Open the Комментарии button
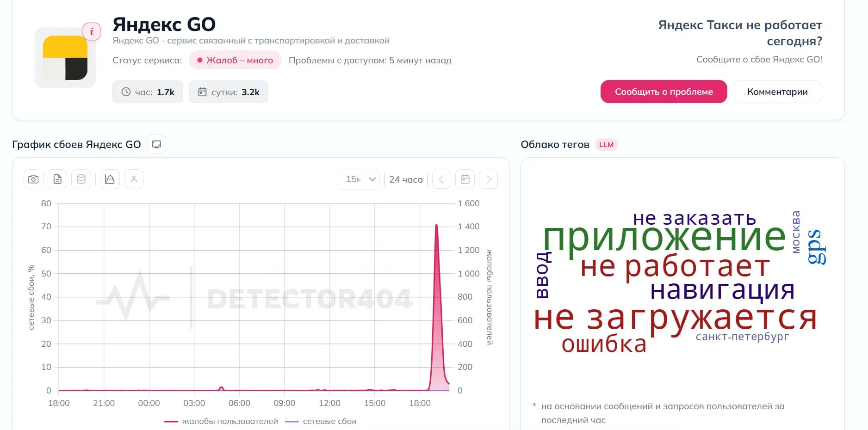The width and height of the screenshot is (868, 430). point(777,92)
